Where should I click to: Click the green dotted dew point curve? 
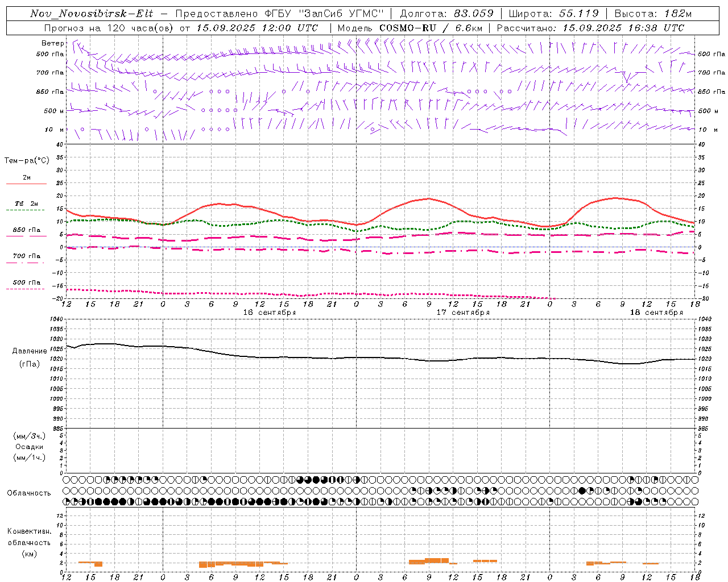coord(381,227)
